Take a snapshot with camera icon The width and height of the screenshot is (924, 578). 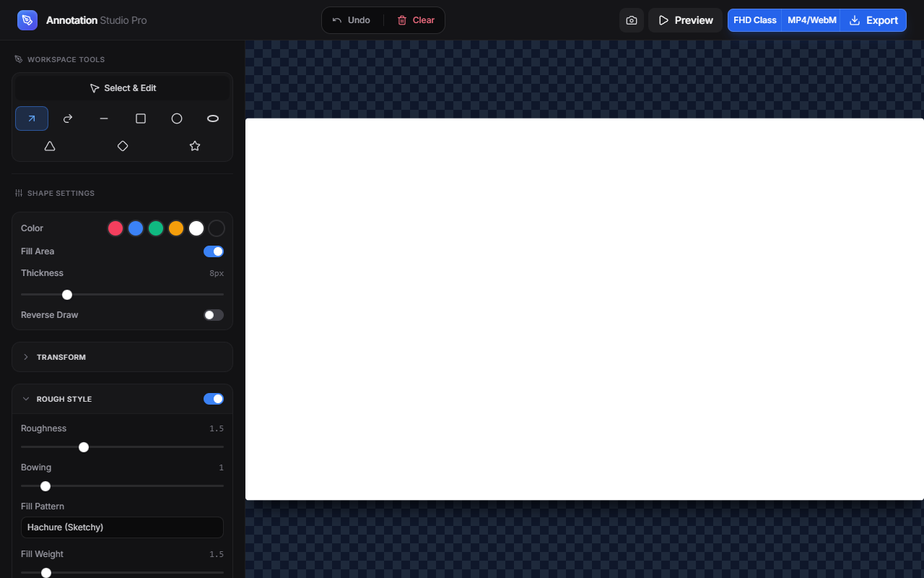(x=632, y=20)
